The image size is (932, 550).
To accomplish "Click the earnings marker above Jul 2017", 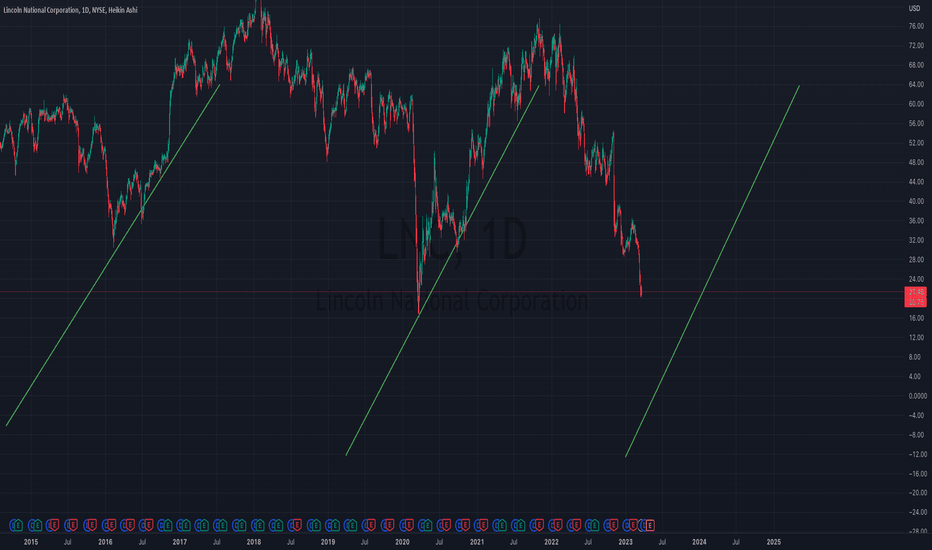I will pyautogui.click(x=222, y=525).
